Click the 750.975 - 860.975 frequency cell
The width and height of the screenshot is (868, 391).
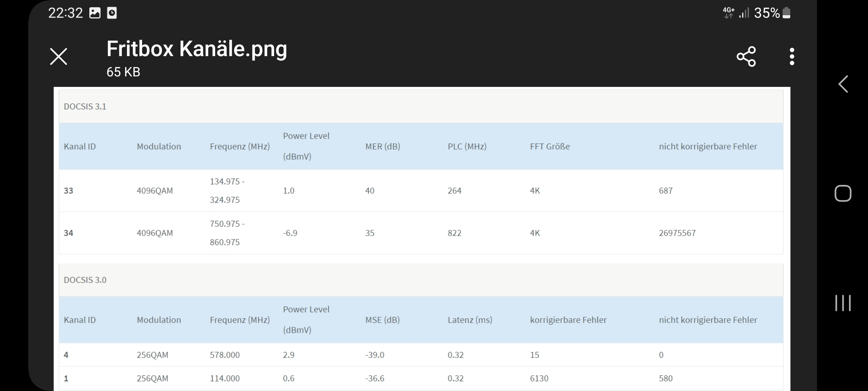point(227,233)
